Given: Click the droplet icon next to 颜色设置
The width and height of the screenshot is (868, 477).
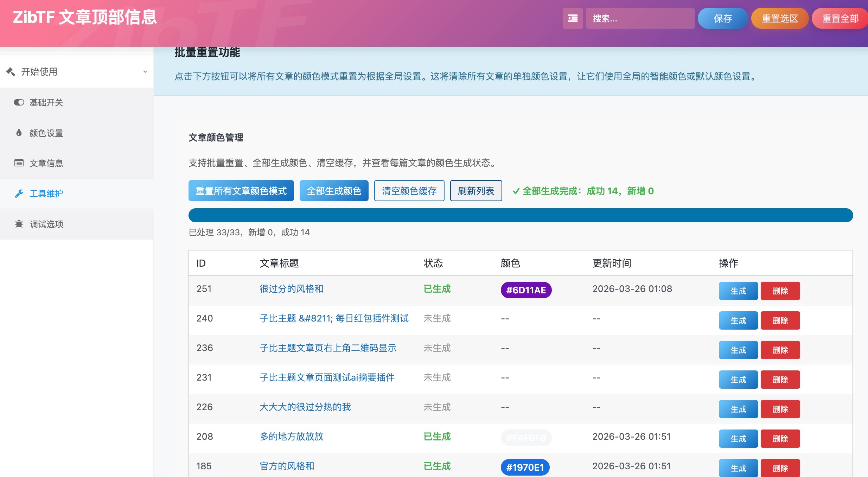Looking at the screenshot, I should click(x=19, y=133).
